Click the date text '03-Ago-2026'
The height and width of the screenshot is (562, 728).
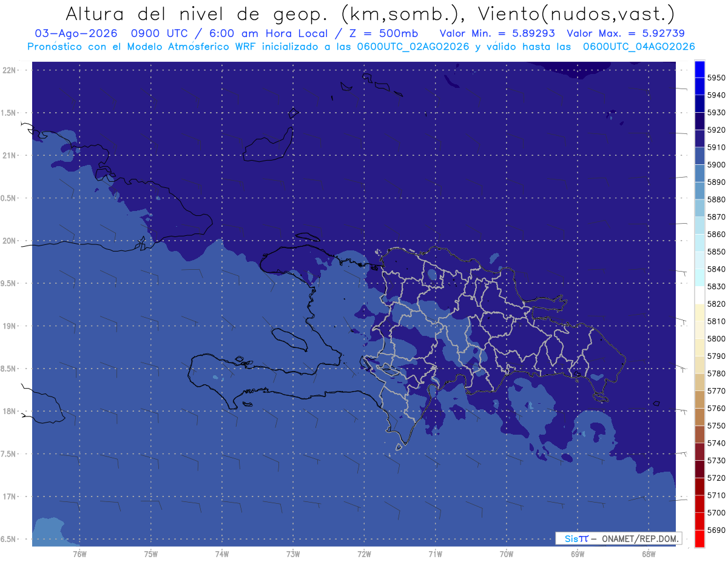[76, 33]
